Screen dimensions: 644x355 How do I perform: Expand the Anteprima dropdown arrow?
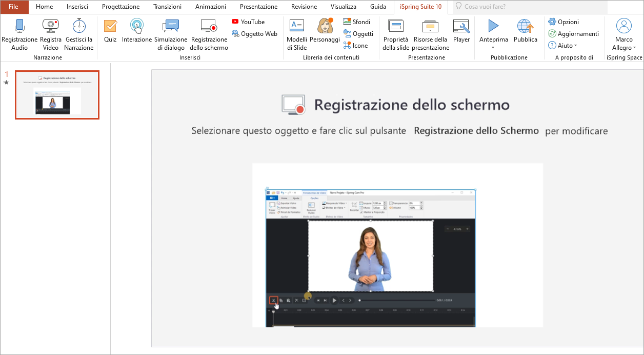[x=493, y=48]
